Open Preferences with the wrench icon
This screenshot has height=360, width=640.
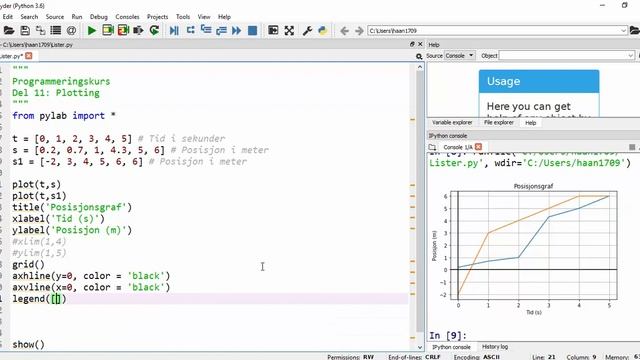[307, 31]
